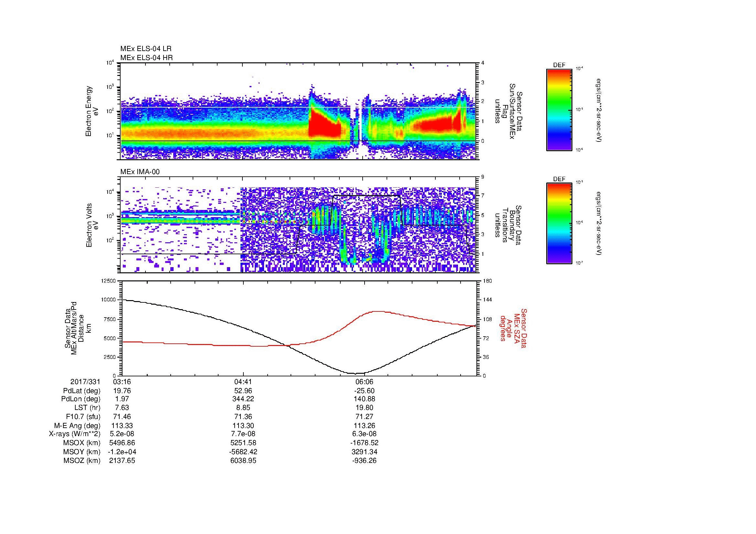The width and height of the screenshot is (756, 534).
Task: Click the top colorbar units label
Action: click(x=599, y=110)
